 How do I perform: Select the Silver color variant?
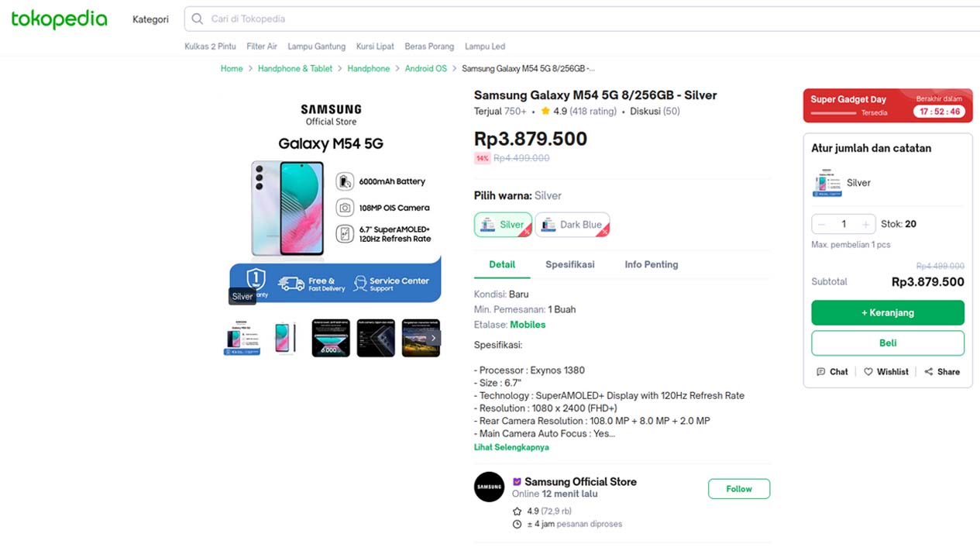[x=502, y=225]
